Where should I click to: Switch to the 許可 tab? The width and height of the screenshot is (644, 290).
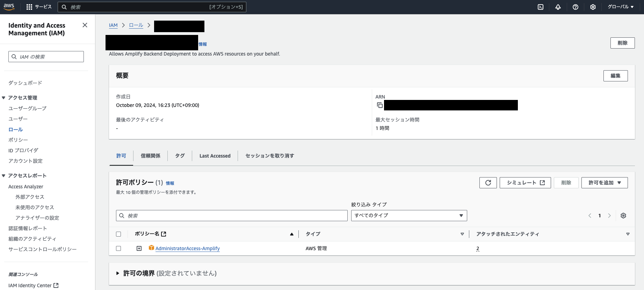coord(121,156)
